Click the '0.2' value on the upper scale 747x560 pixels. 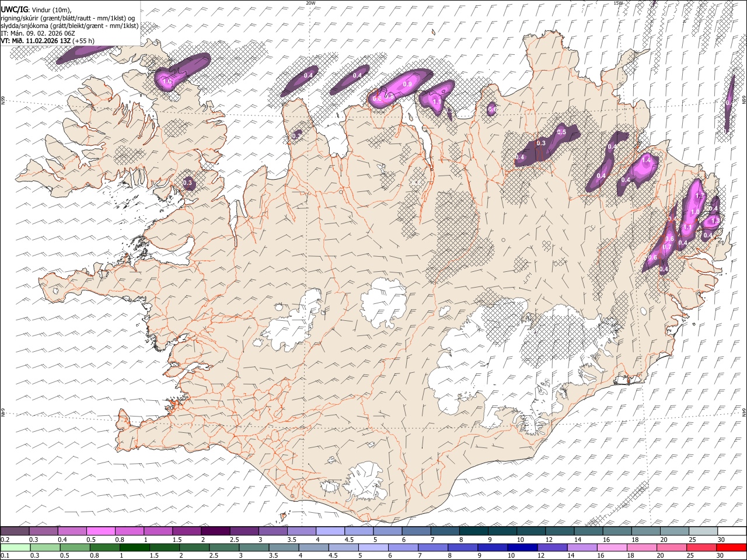click(x=5, y=540)
